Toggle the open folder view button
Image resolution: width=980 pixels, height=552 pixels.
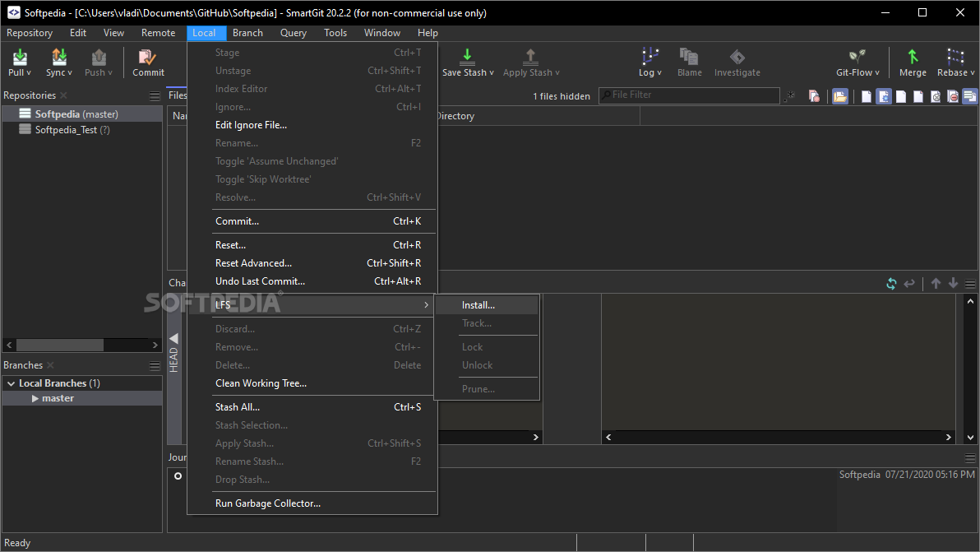pyautogui.click(x=840, y=96)
